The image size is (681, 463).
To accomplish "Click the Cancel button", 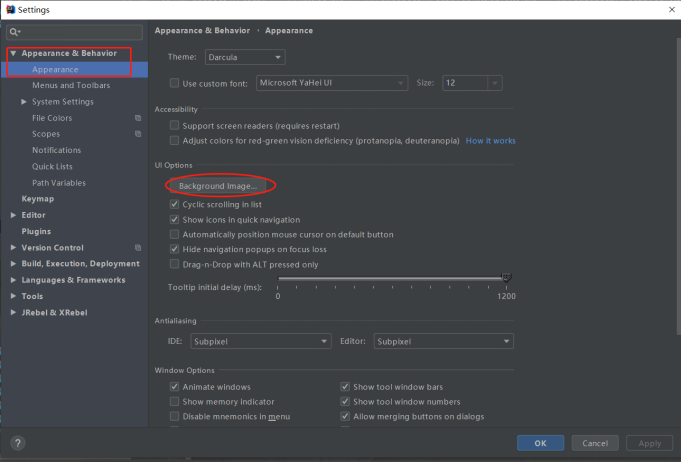I will [595, 443].
